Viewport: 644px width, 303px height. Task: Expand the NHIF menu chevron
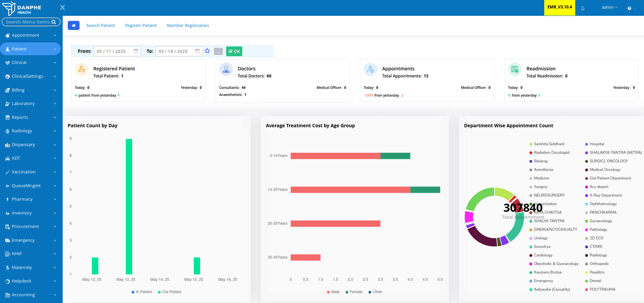pyautogui.click(x=55, y=254)
